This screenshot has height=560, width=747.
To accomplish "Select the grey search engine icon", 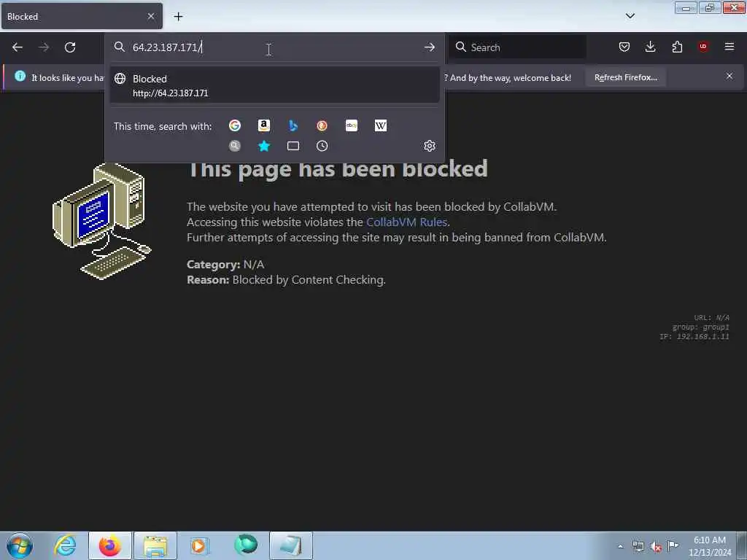I will (235, 146).
